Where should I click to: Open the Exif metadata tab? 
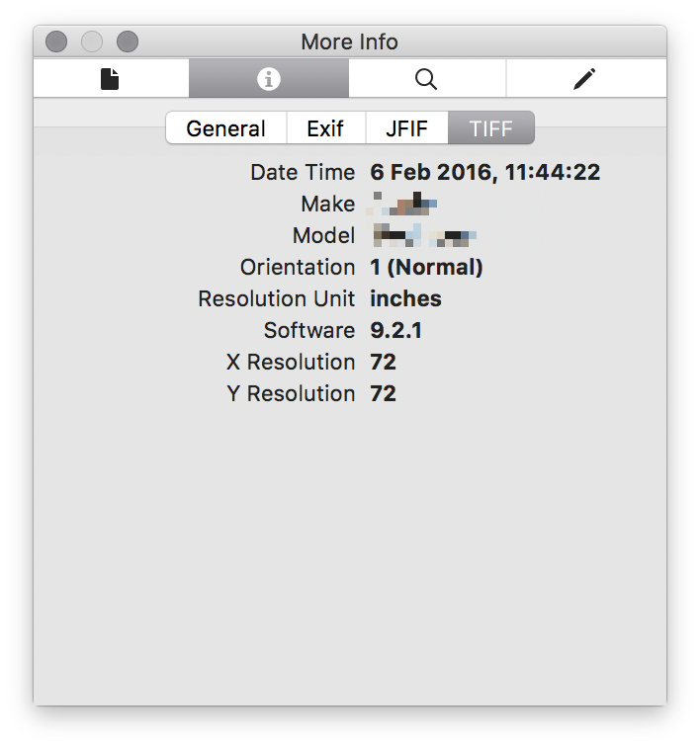[325, 128]
